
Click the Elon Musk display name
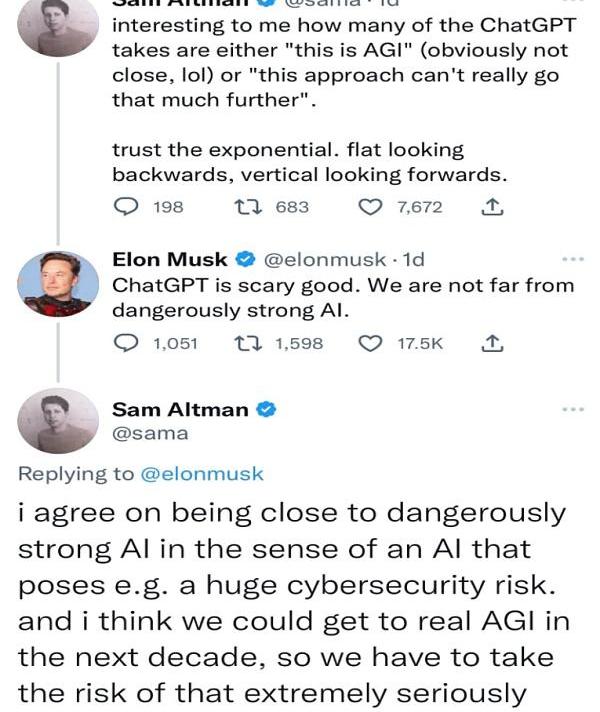[x=170, y=260]
